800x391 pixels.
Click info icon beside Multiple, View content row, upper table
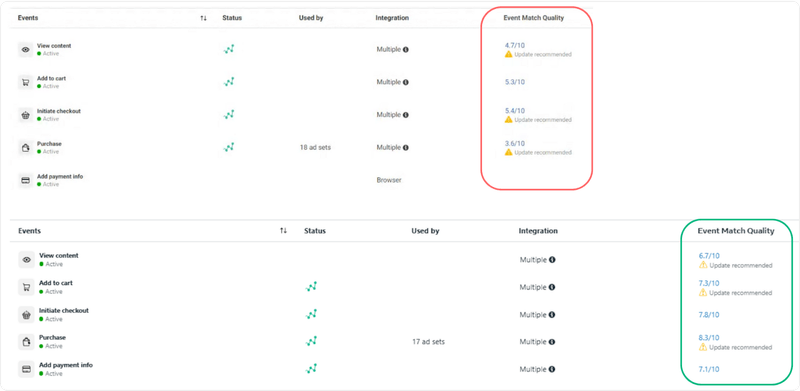(406, 50)
